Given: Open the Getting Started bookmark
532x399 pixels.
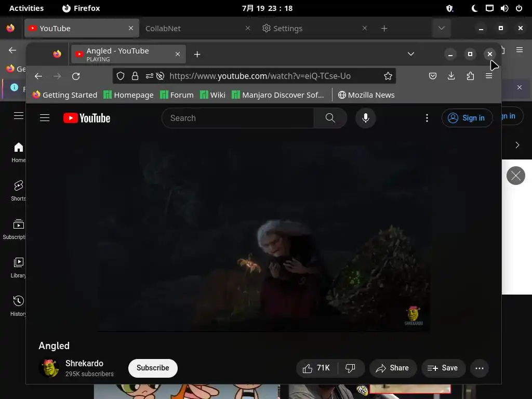Looking at the screenshot, I should 65,95.
